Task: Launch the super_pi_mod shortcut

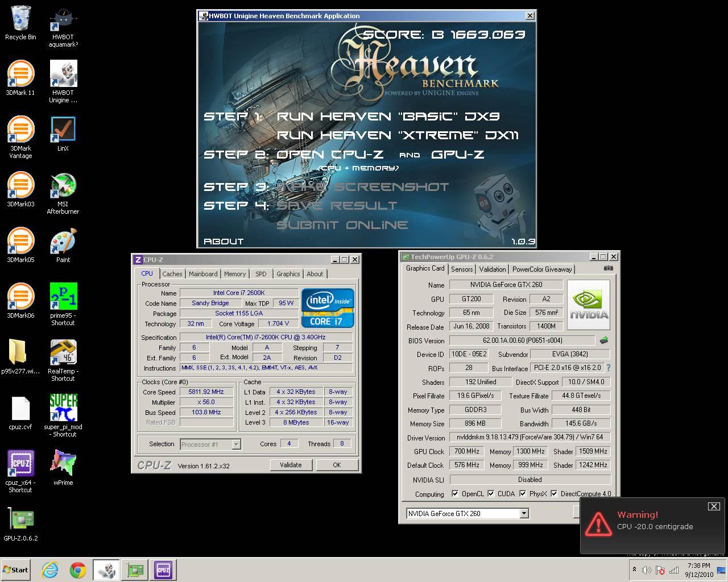Action: pyautogui.click(x=63, y=415)
